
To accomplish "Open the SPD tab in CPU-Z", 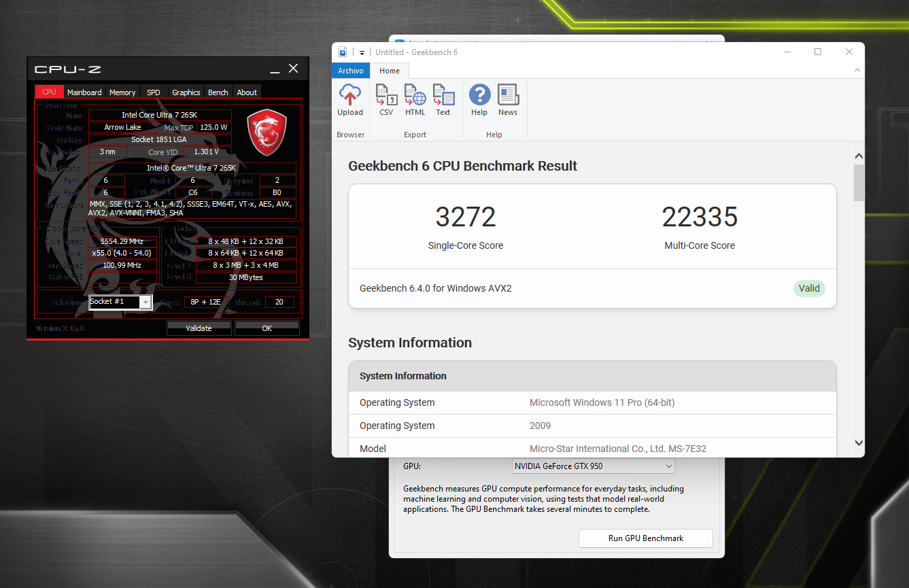I will click(x=154, y=92).
